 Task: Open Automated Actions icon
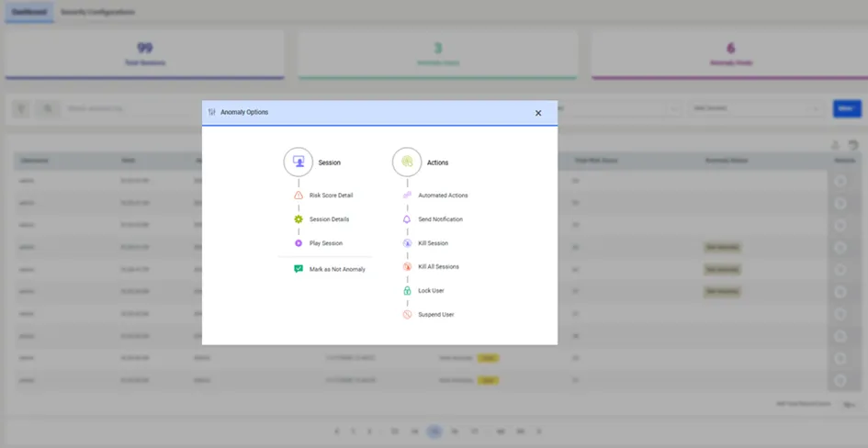[x=407, y=196]
